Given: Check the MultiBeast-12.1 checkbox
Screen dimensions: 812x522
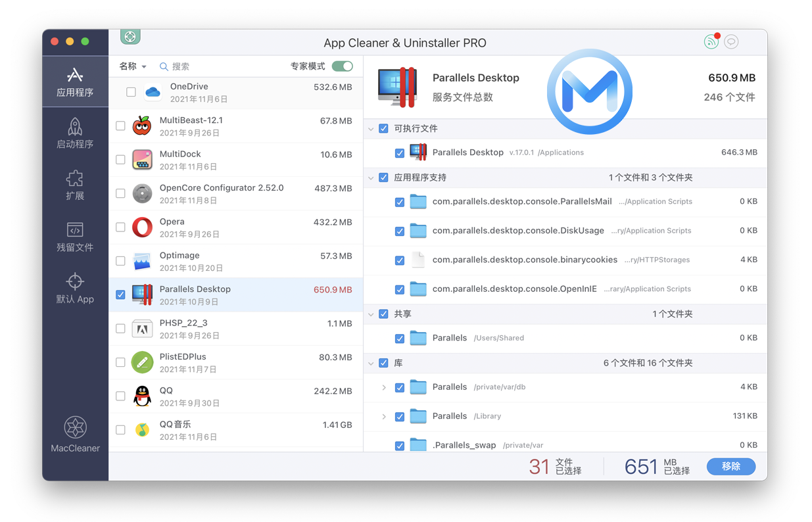Looking at the screenshot, I should point(120,126).
